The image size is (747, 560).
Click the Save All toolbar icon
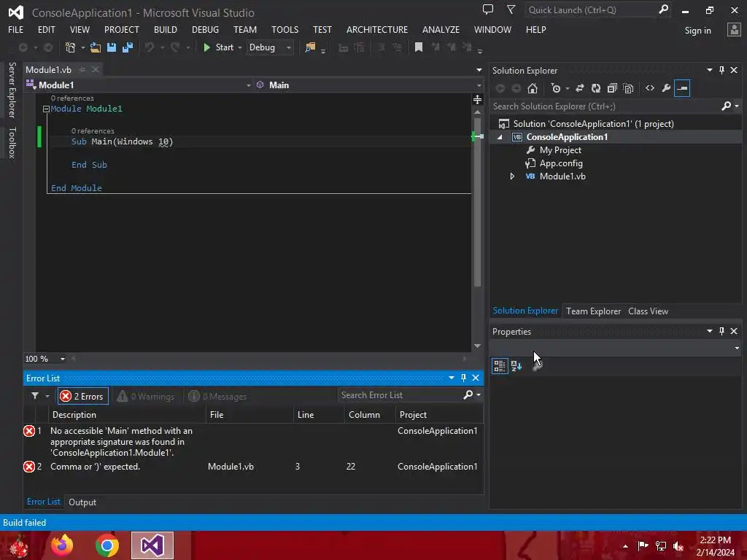point(128,47)
